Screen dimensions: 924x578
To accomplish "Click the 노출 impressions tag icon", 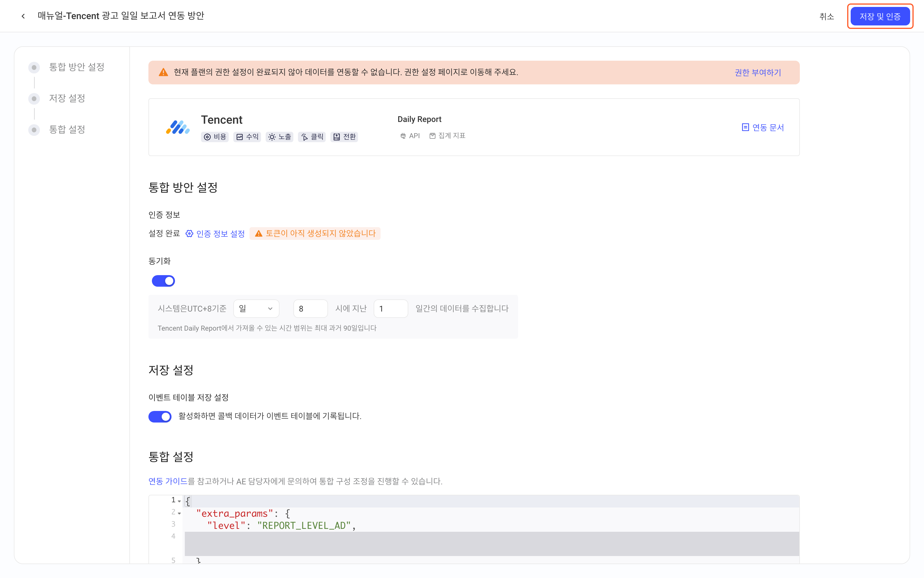I will pyautogui.click(x=272, y=137).
